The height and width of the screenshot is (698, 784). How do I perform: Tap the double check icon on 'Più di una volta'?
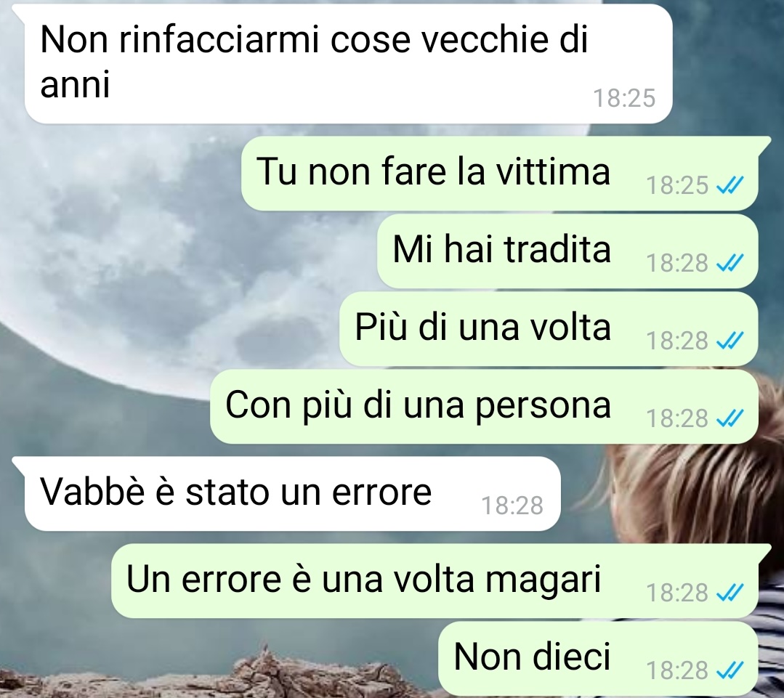point(730,341)
